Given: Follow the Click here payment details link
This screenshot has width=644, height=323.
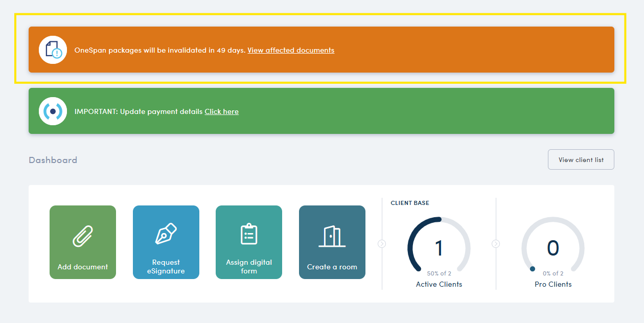Looking at the screenshot, I should tap(222, 111).
